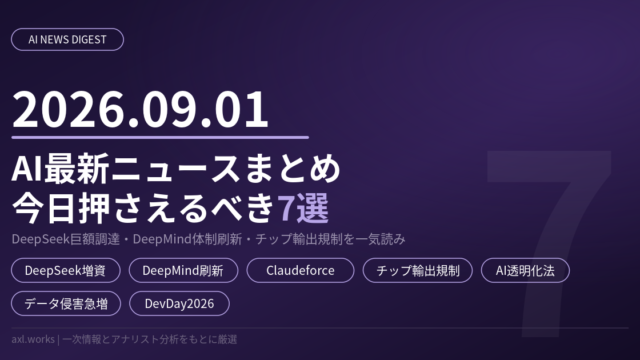The height and width of the screenshot is (360, 640).
Task: Select the データ侵害急増 tag
Action: (66, 304)
